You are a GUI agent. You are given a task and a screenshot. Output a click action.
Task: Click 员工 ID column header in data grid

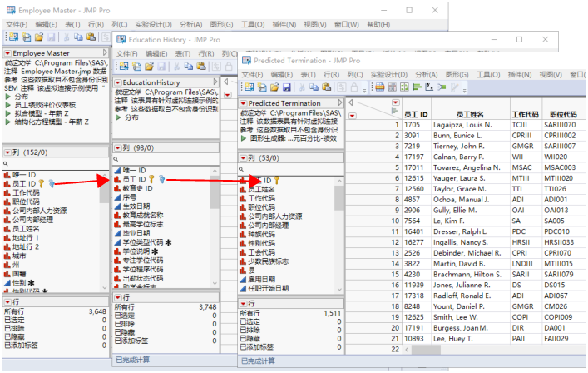pos(416,114)
